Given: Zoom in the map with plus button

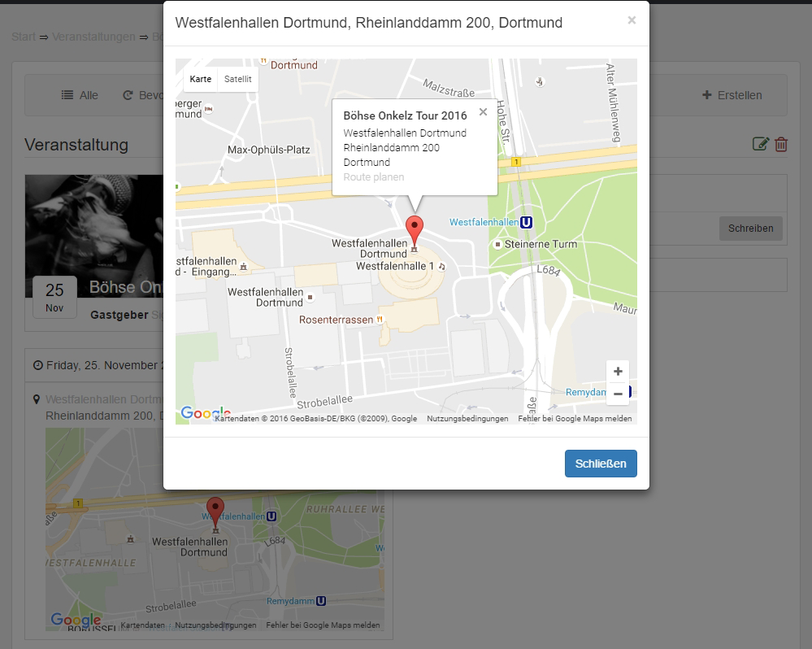Looking at the screenshot, I should click(x=618, y=372).
